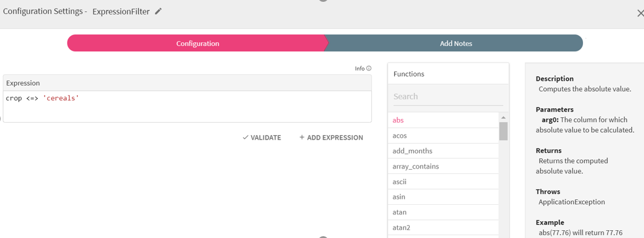Click the Functions panel header

448,74
